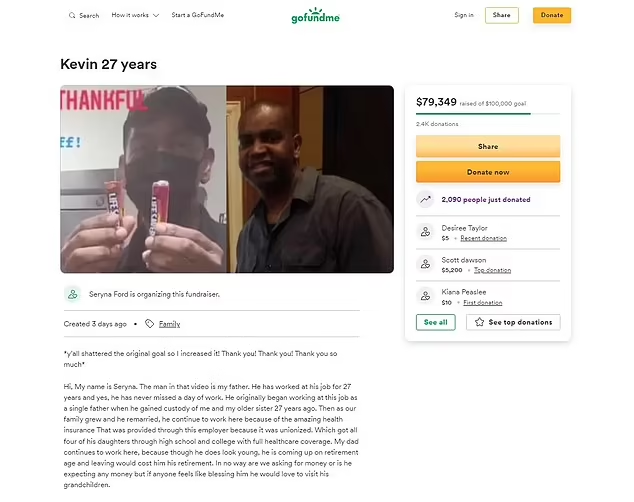Click Scott Dawson's donor avatar icon

tap(425, 264)
